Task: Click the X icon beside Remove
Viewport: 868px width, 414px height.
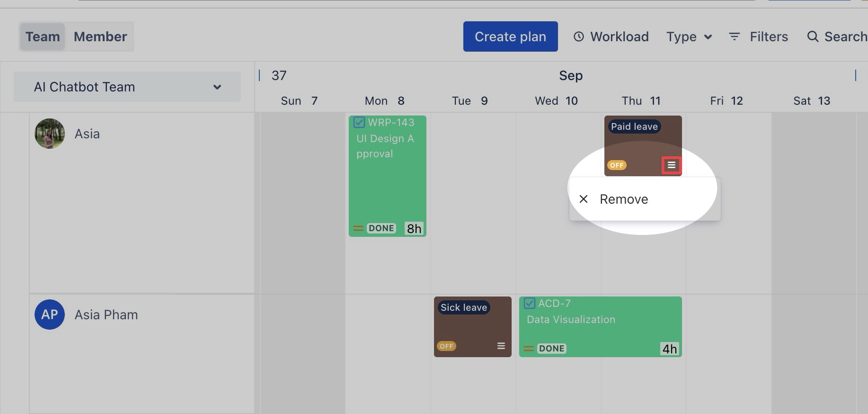Action: (x=584, y=199)
